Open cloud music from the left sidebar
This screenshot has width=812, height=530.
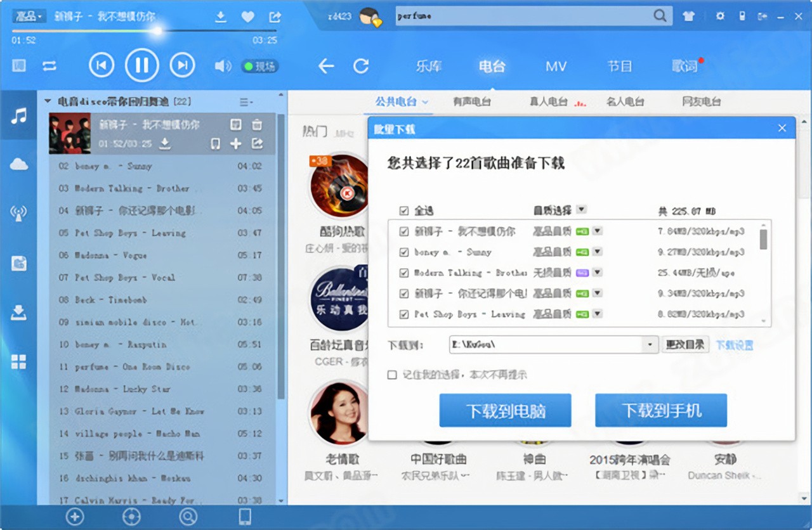[x=19, y=164]
